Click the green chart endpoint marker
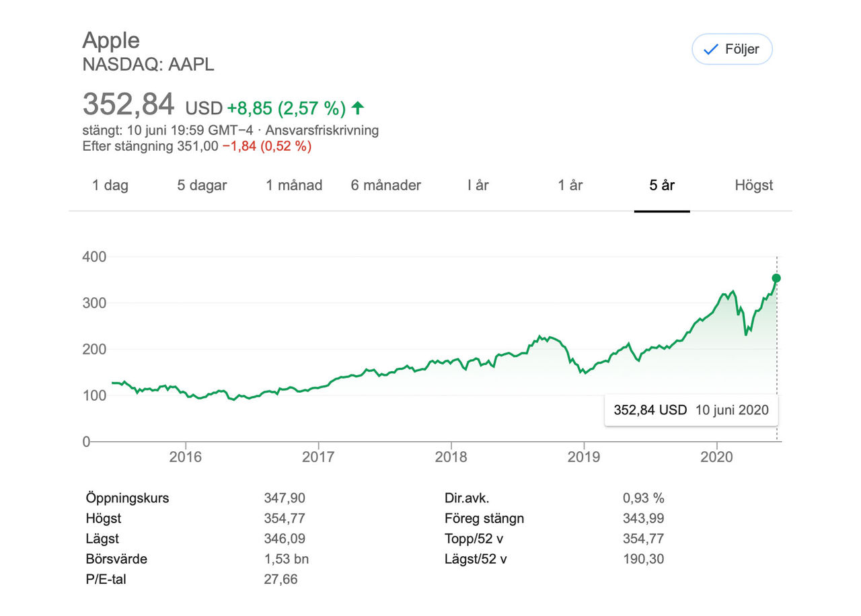This screenshot has height=616, width=861. coord(776,278)
